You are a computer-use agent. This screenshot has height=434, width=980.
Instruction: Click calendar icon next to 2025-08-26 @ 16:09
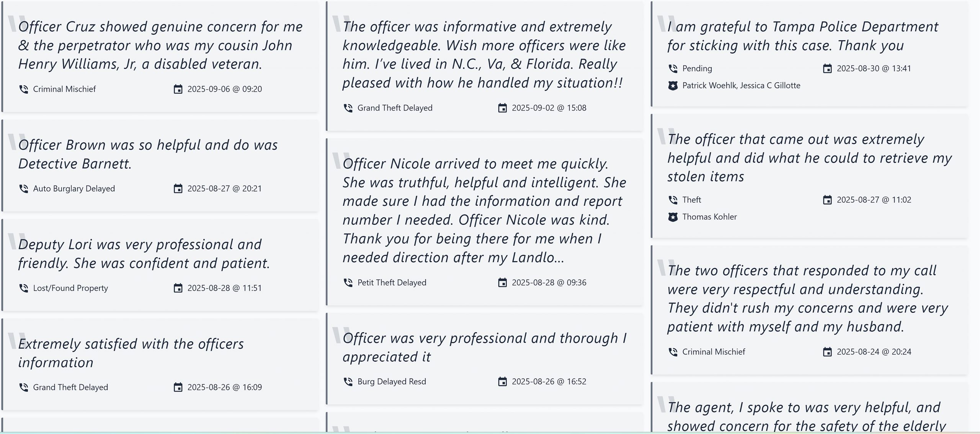pos(178,387)
